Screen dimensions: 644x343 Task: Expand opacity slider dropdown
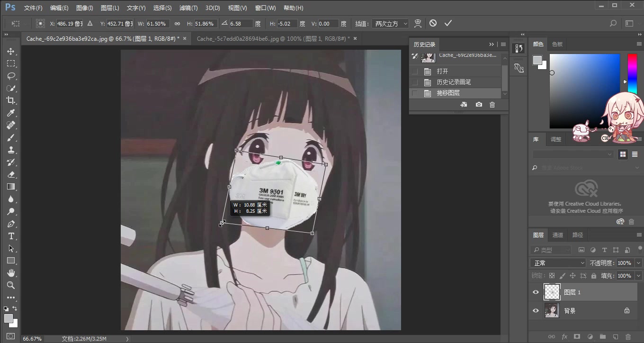coord(639,263)
